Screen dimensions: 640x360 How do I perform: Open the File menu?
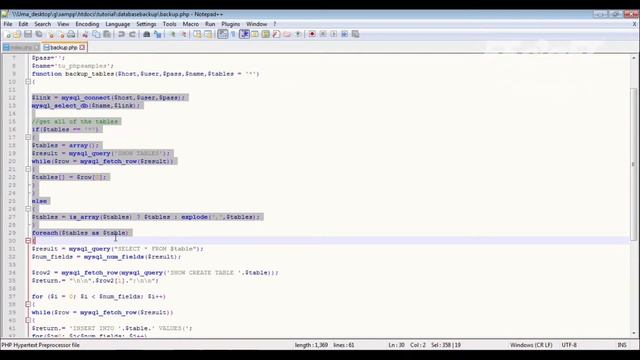[x=8, y=24]
